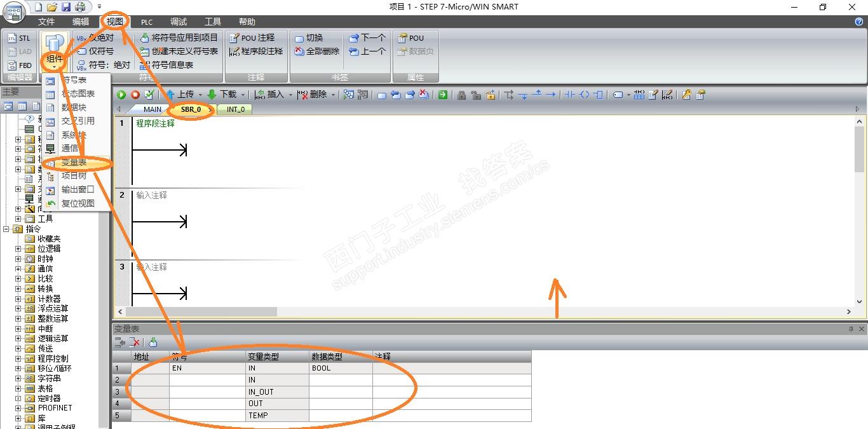Open the 文件 menu
This screenshot has height=429, width=868.
click(46, 22)
